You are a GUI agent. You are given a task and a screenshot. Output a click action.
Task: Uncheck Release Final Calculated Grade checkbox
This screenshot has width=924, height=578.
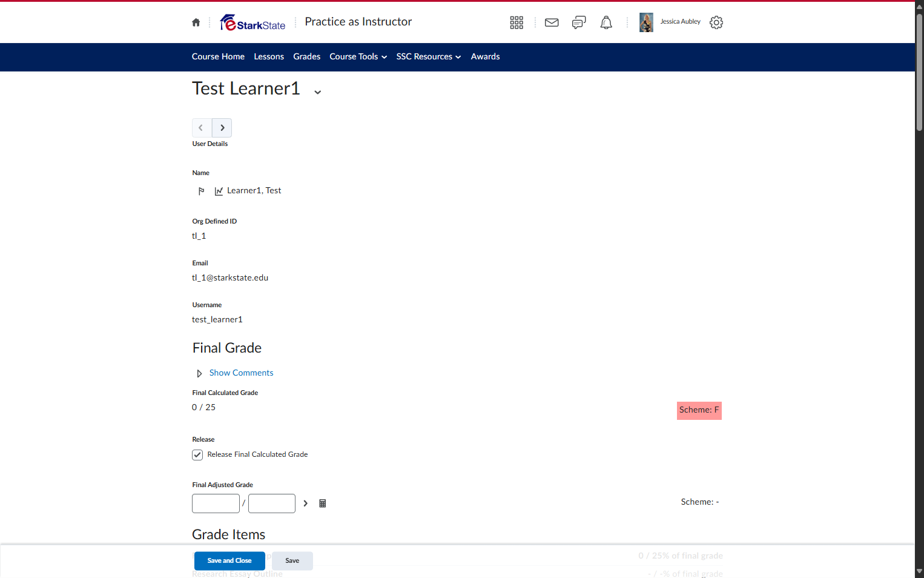pyautogui.click(x=197, y=455)
